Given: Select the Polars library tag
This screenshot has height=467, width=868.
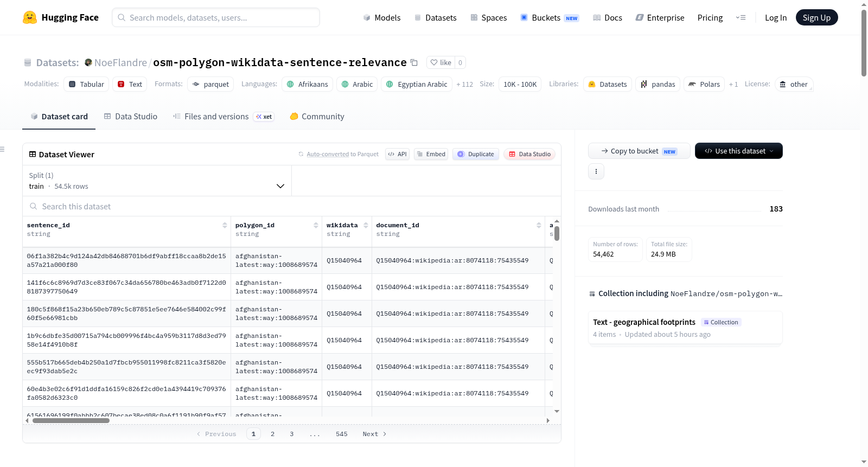Looking at the screenshot, I should (704, 84).
